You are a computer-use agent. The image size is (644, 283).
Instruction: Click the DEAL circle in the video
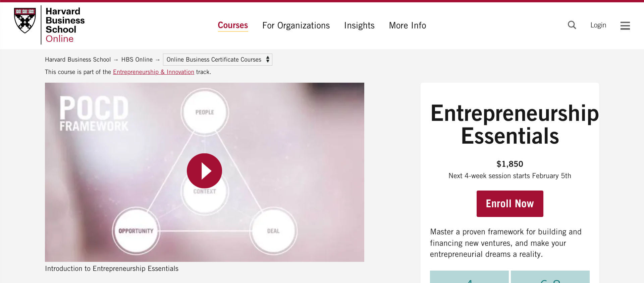[x=273, y=231]
